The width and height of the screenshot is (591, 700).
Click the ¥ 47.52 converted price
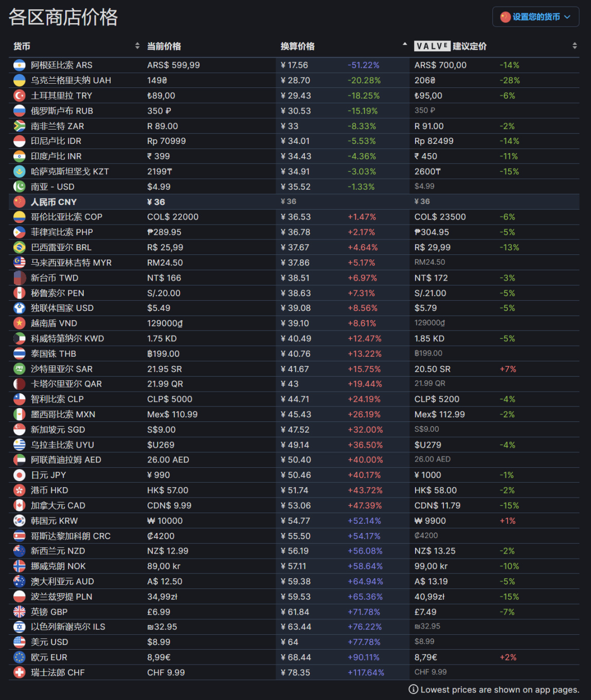[295, 430]
